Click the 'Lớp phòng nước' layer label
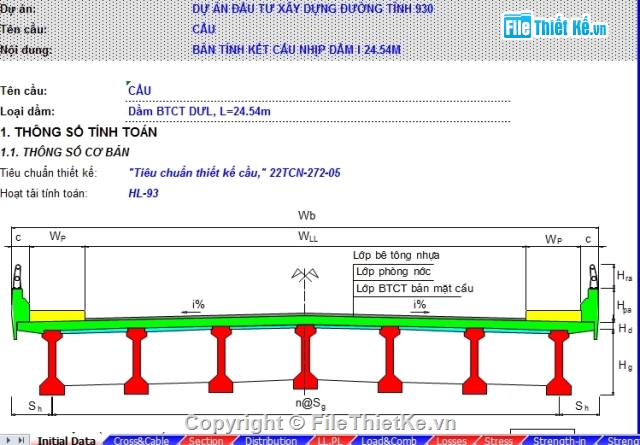Image resolution: width=640 pixels, height=445 pixels. click(x=393, y=271)
